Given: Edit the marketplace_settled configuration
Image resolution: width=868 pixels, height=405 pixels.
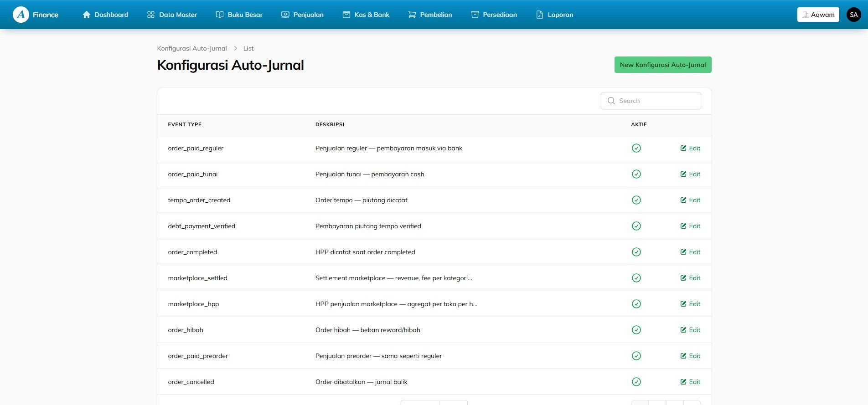Looking at the screenshot, I should click(x=690, y=278).
